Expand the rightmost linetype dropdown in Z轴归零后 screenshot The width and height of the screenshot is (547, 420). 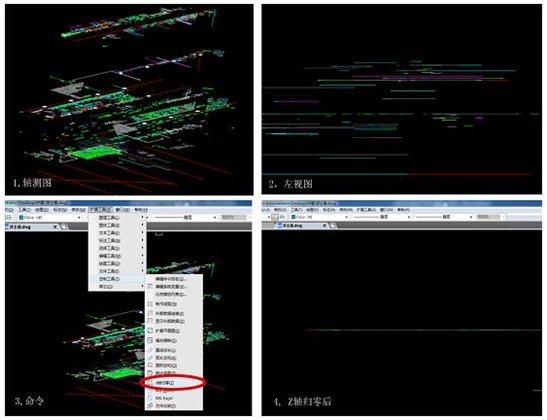(471, 217)
